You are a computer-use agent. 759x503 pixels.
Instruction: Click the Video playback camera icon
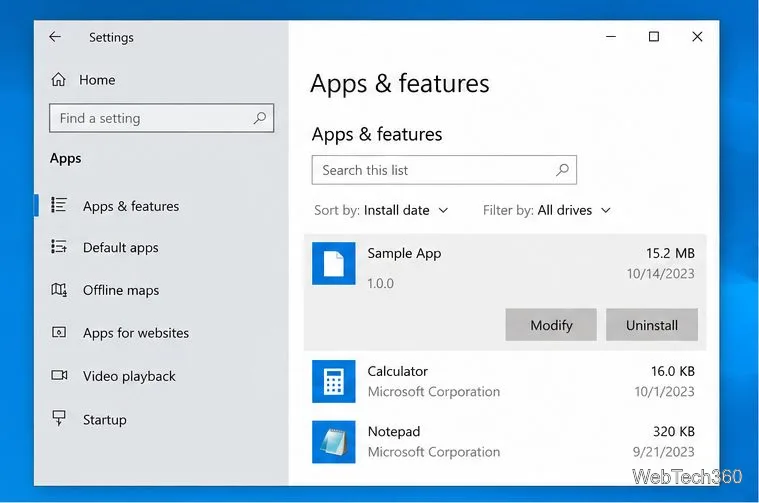[59, 375]
